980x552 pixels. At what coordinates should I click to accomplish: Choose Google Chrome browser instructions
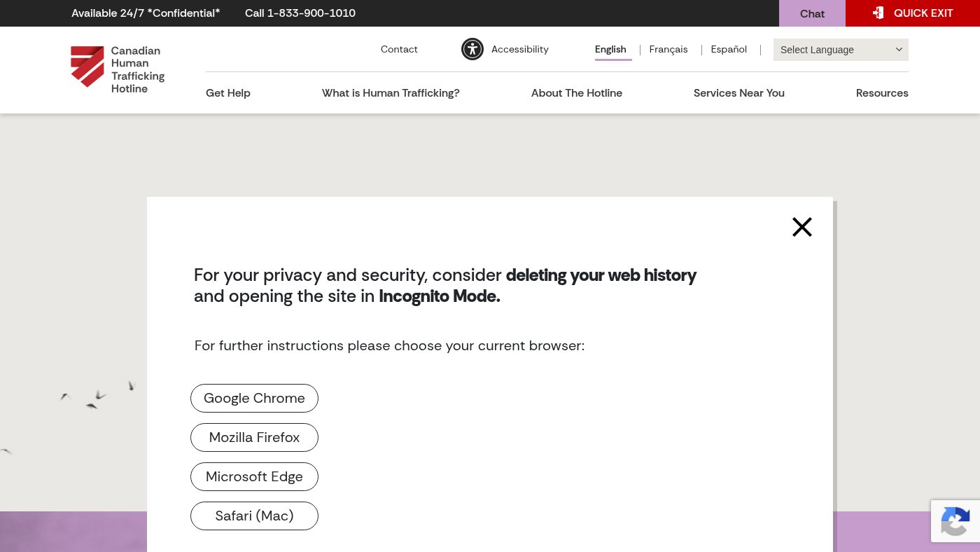(x=254, y=398)
